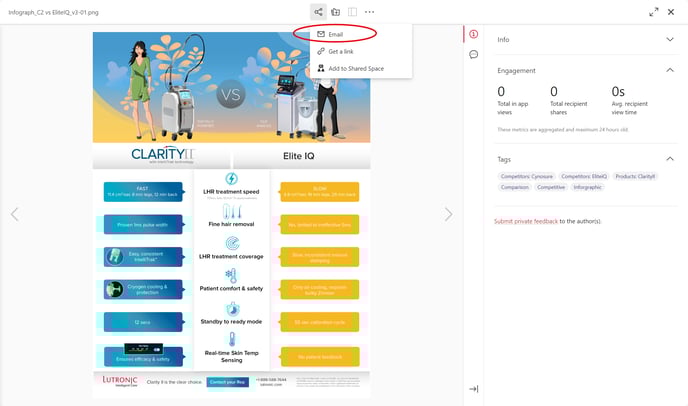Click the infographic image preview

(231, 214)
